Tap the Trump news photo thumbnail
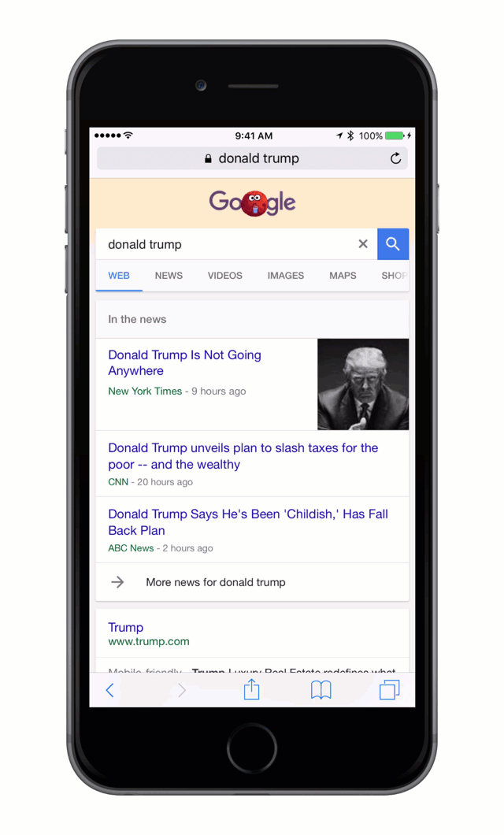504x835 pixels. (363, 384)
